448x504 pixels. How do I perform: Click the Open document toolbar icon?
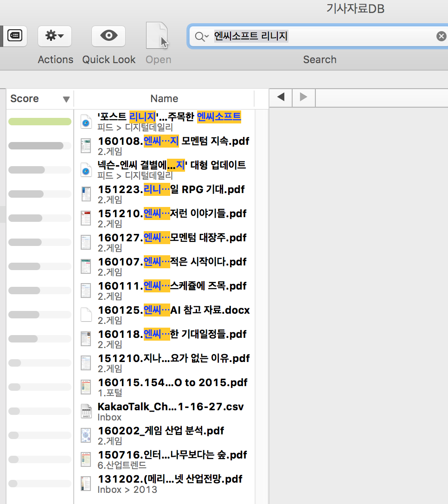(x=157, y=35)
